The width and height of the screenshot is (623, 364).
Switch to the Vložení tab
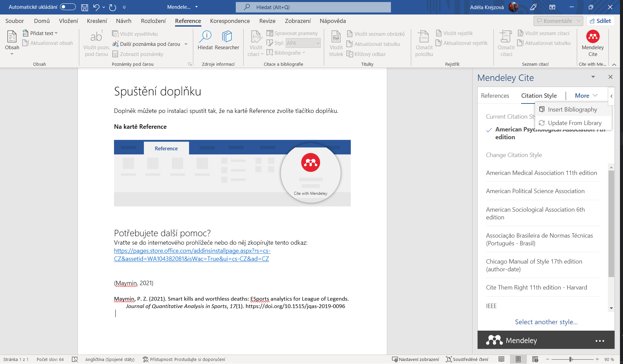pos(68,21)
